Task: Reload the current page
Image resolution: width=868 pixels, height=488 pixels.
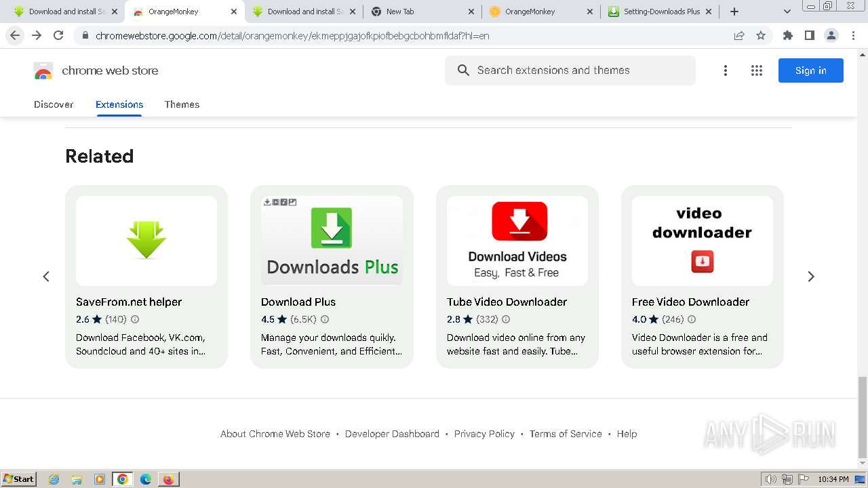Action: point(58,35)
